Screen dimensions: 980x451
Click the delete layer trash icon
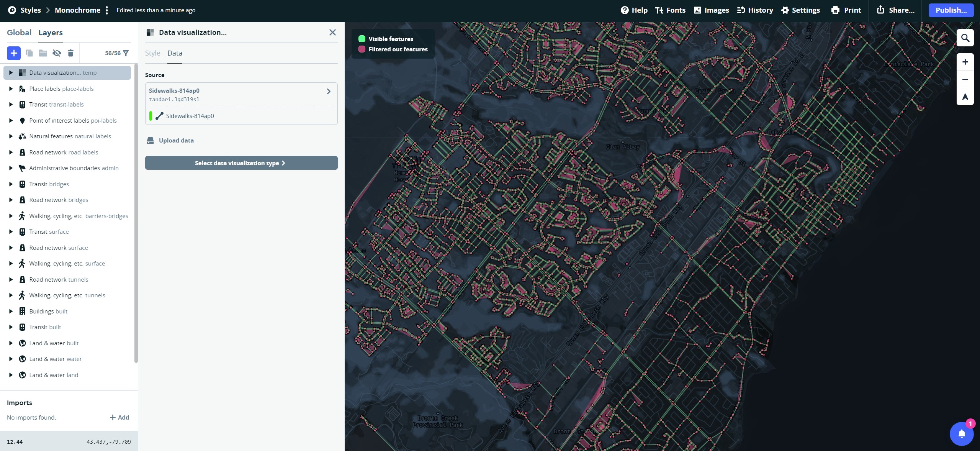[x=70, y=53]
